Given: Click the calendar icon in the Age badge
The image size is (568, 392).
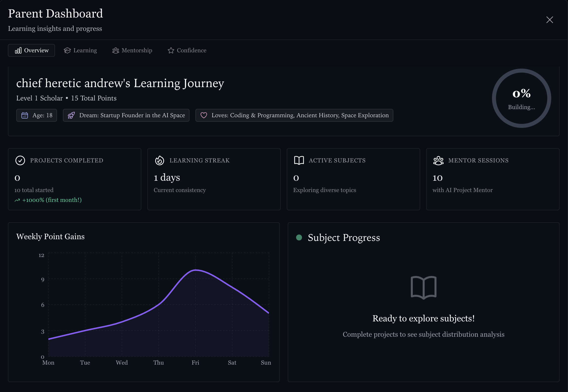Looking at the screenshot, I should 25,115.
